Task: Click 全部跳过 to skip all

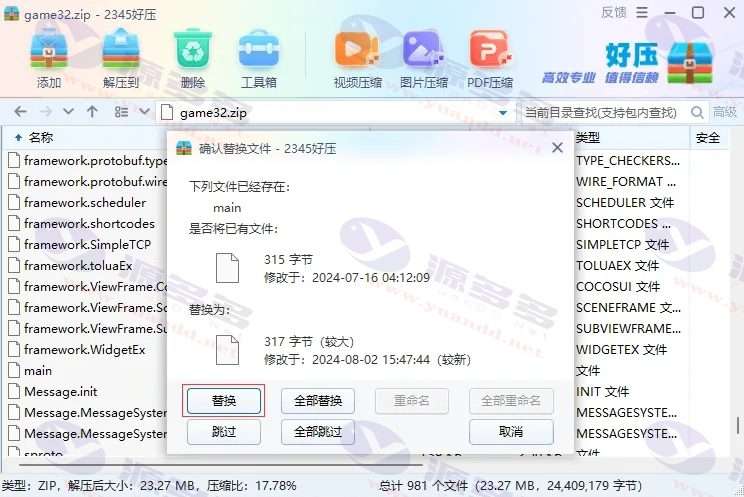Action: pyautogui.click(x=318, y=432)
